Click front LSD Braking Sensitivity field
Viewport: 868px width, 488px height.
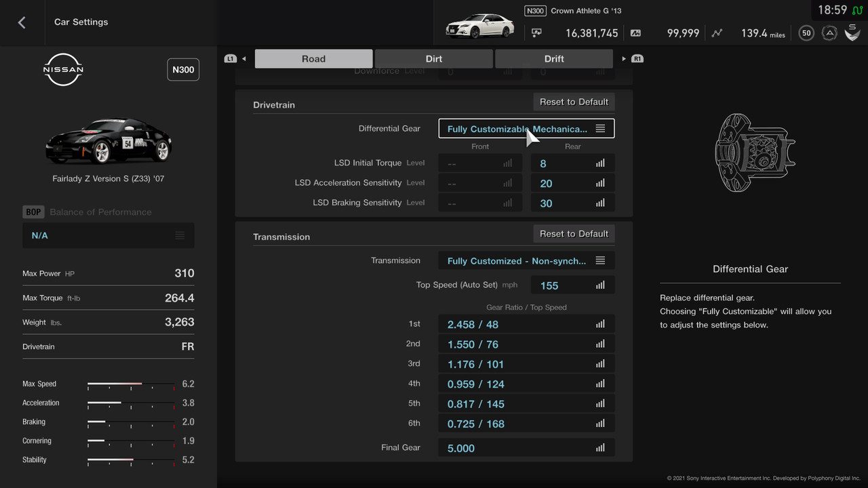pos(480,203)
